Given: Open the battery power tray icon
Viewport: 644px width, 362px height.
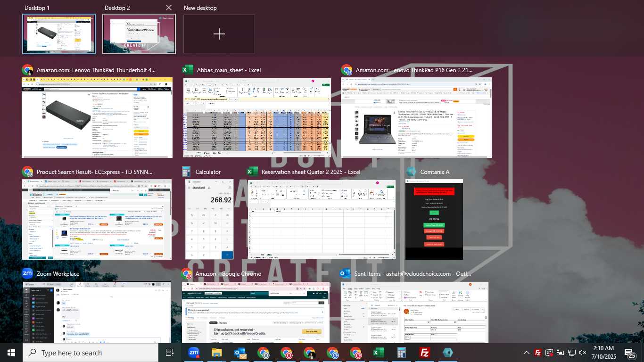Looking at the screenshot, I should click(x=561, y=353).
